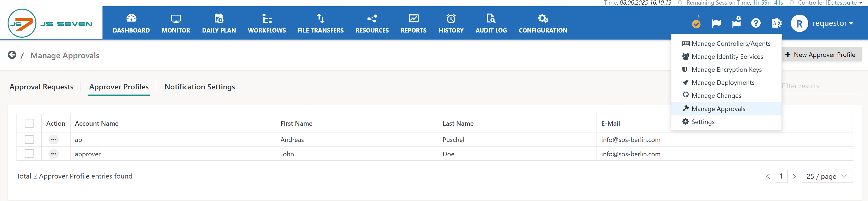This screenshot has width=868, height=201.
Task: Click the Manage Approvals breadcrumb text
Action: click(x=65, y=56)
